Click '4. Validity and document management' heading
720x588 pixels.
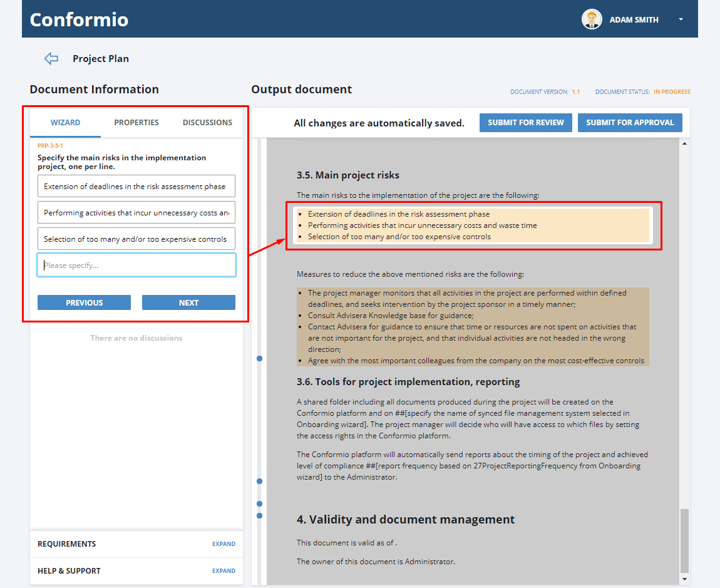(406, 520)
